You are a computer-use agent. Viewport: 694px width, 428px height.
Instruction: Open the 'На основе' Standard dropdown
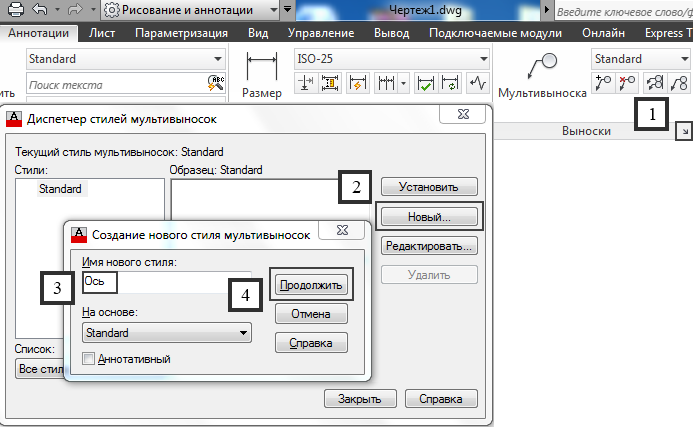coord(167,332)
